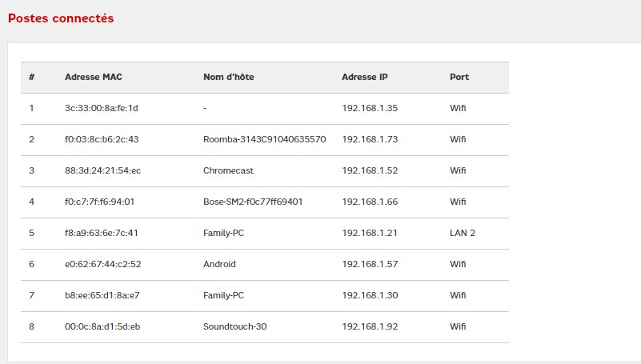The image size is (641, 364).
Task: Select the Chromecast hostname cell
Action: coord(229,170)
